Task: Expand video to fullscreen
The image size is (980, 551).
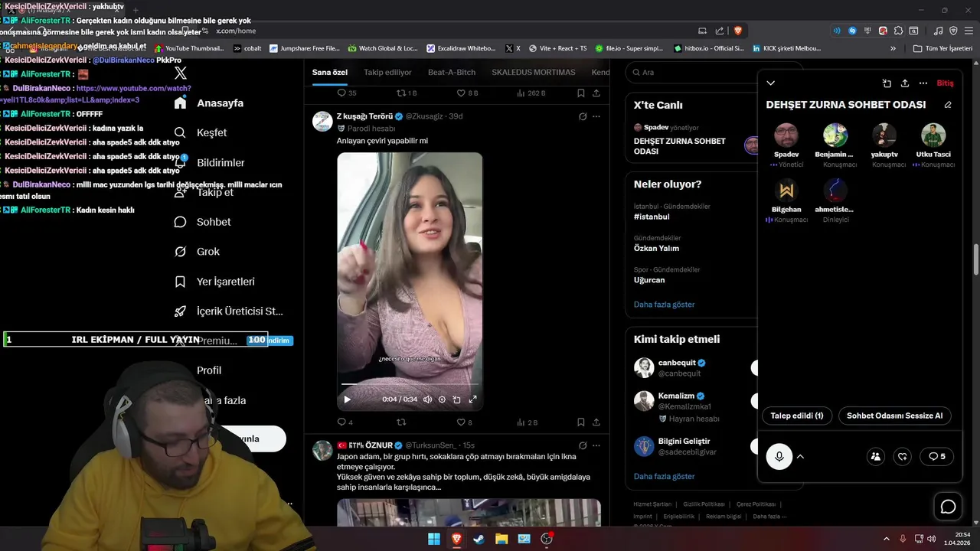Action: pos(472,399)
